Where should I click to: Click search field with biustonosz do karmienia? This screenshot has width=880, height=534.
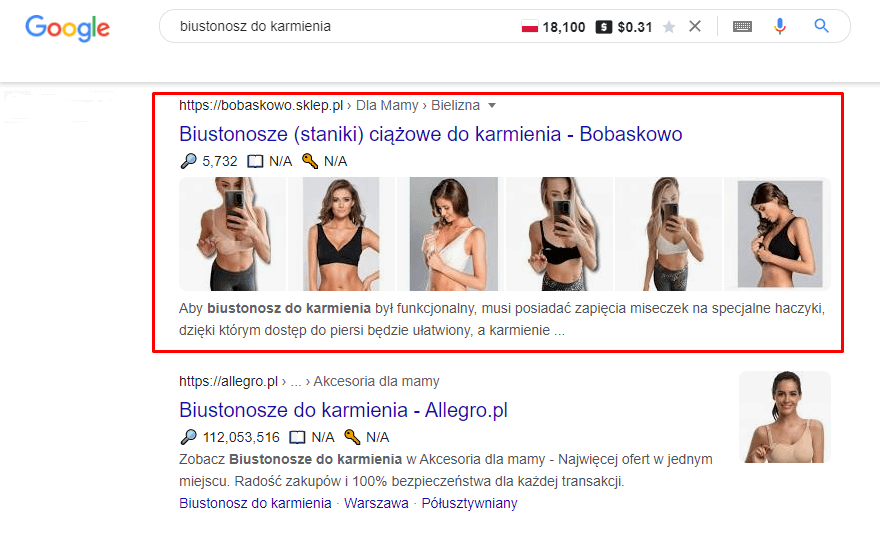tap(337, 26)
